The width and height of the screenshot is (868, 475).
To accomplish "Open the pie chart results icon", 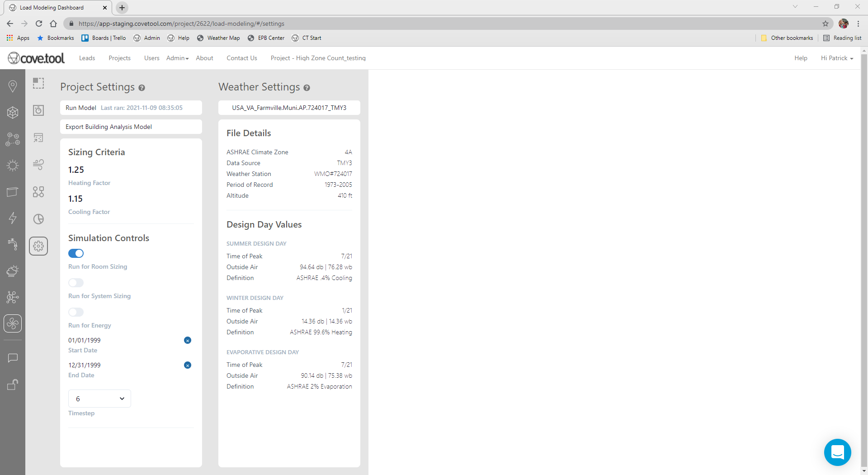I will tap(38, 219).
